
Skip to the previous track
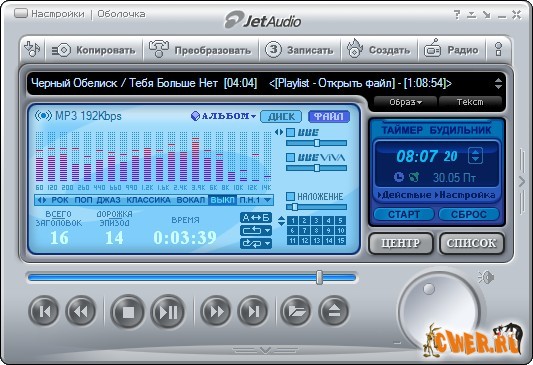44,311
